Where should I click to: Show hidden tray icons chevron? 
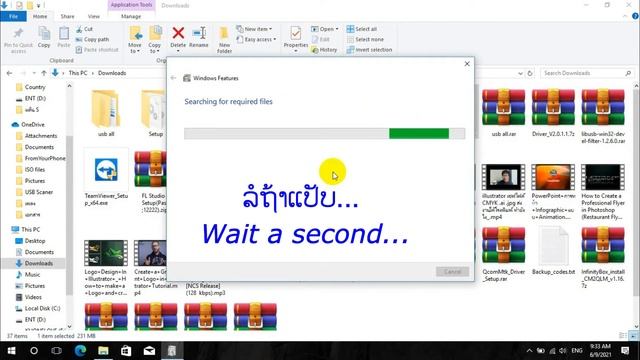pyautogui.click(x=529, y=351)
